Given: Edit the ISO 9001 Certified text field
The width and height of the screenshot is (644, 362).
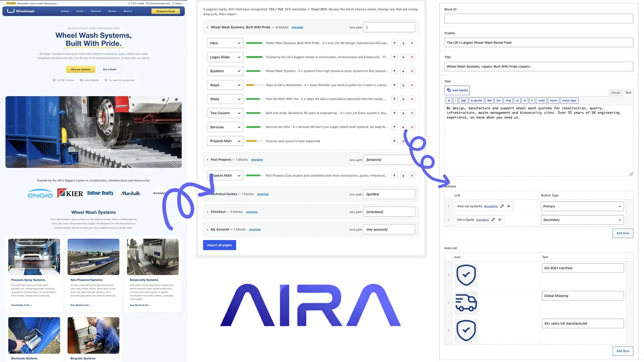Looking at the screenshot, I should point(583,268).
